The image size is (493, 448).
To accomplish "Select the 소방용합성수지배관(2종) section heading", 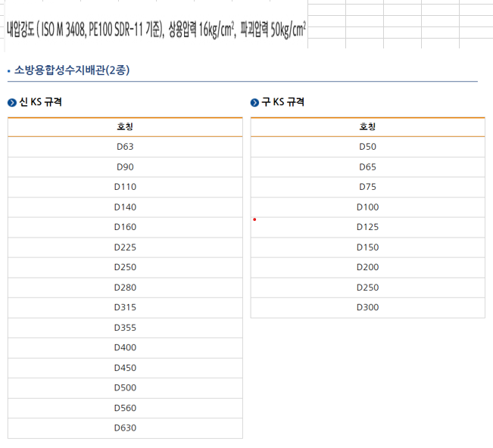I will click(x=72, y=70).
